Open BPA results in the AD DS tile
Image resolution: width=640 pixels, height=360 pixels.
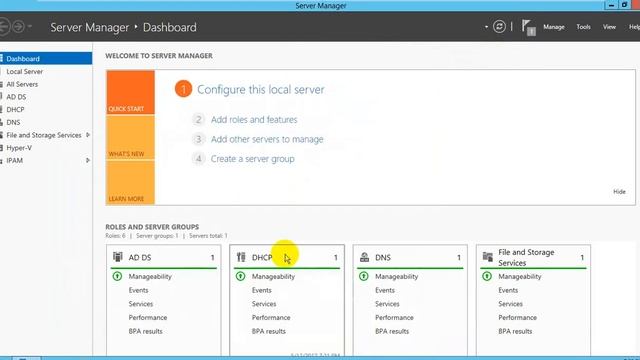click(145, 331)
